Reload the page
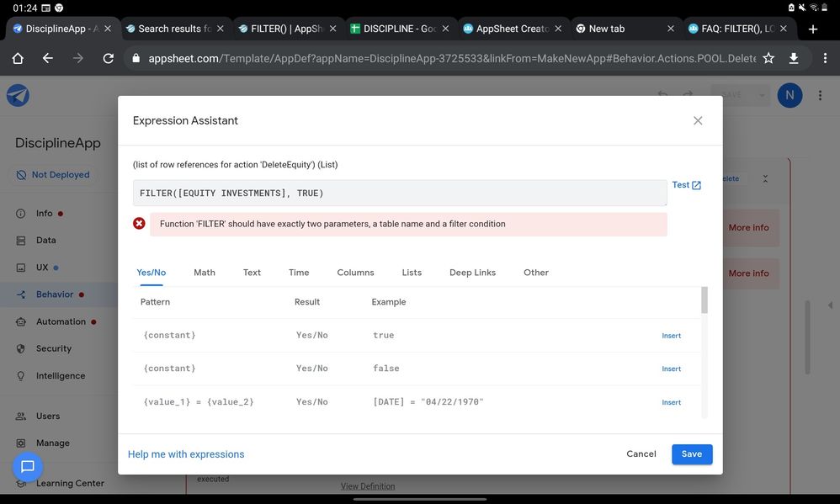The height and width of the screenshot is (504, 840). (x=109, y=58)
